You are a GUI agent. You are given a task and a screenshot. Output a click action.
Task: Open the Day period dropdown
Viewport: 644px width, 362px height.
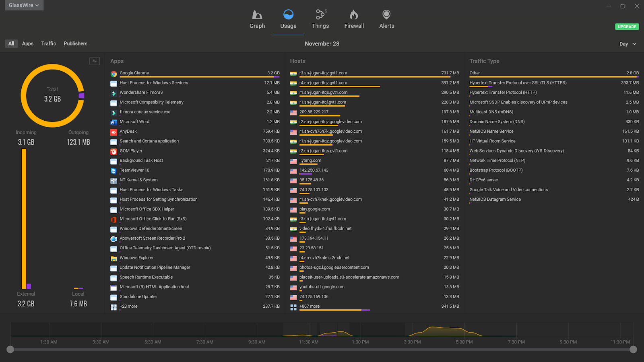pos(628,44)
